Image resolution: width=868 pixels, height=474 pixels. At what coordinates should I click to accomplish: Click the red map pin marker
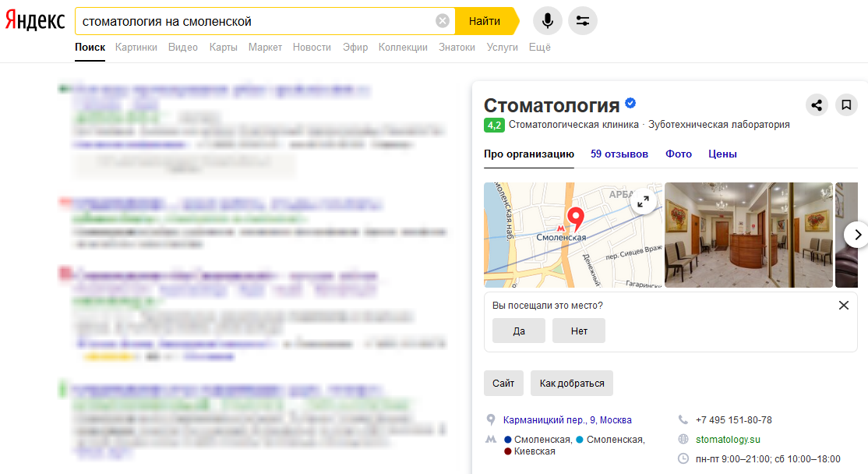coord(576,218)
